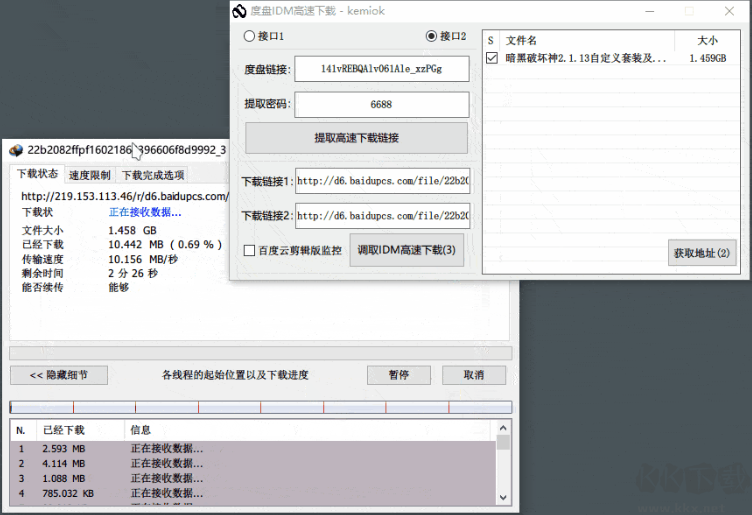
Task: Select thread row 1 with 2.593 MB
Action: tap(254, 449)
